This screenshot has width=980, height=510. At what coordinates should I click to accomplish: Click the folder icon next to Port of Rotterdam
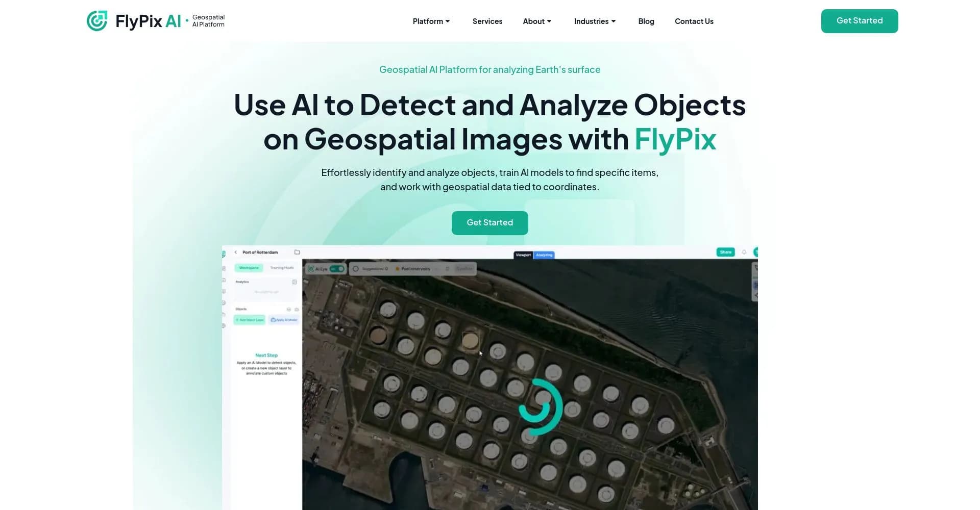(297, 252)
